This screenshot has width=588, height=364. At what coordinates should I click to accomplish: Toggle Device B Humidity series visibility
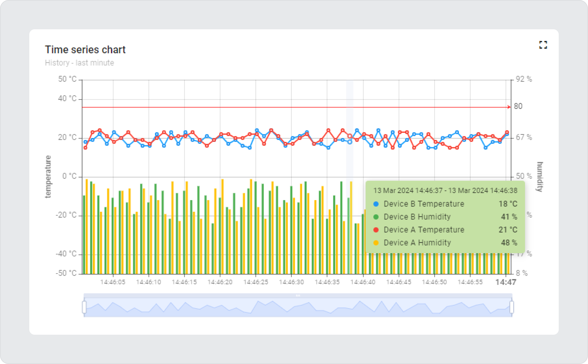pos(417,217)
